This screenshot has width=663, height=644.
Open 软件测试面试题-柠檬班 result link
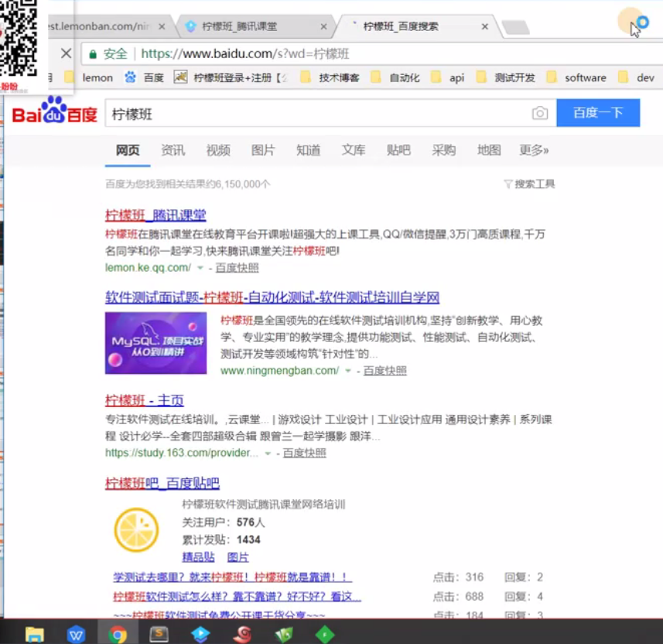pyautogui.click(x=272, y=297)
